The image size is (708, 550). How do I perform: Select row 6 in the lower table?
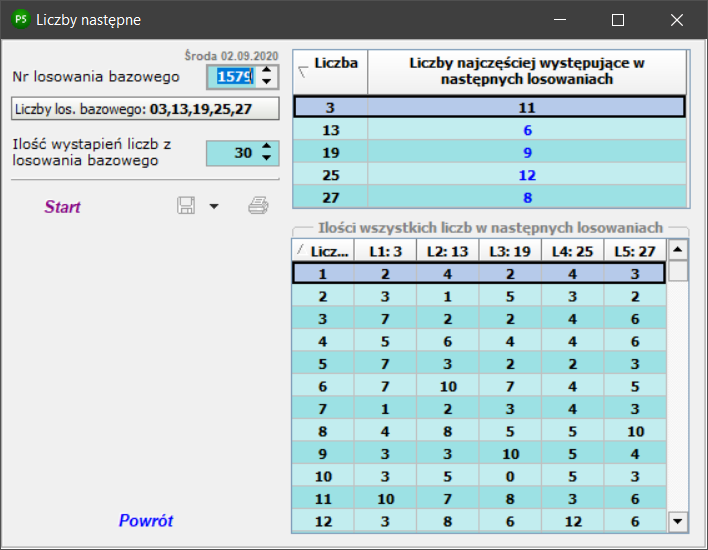(479, 386)
